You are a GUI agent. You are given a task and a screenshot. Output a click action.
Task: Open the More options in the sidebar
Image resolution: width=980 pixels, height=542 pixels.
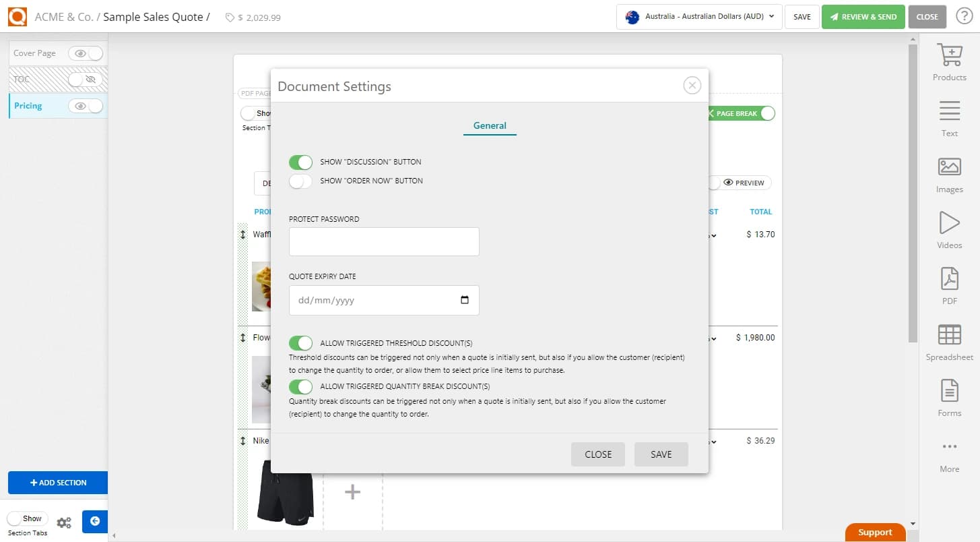[949, 453]
